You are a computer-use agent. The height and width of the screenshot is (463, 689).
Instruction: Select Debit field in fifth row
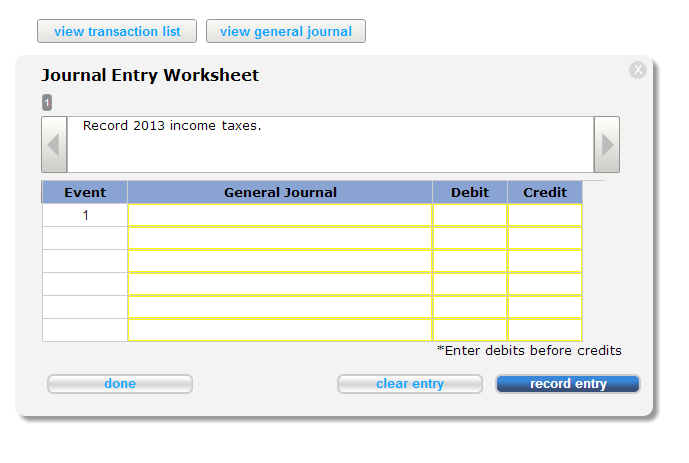[x=470, y=307]
